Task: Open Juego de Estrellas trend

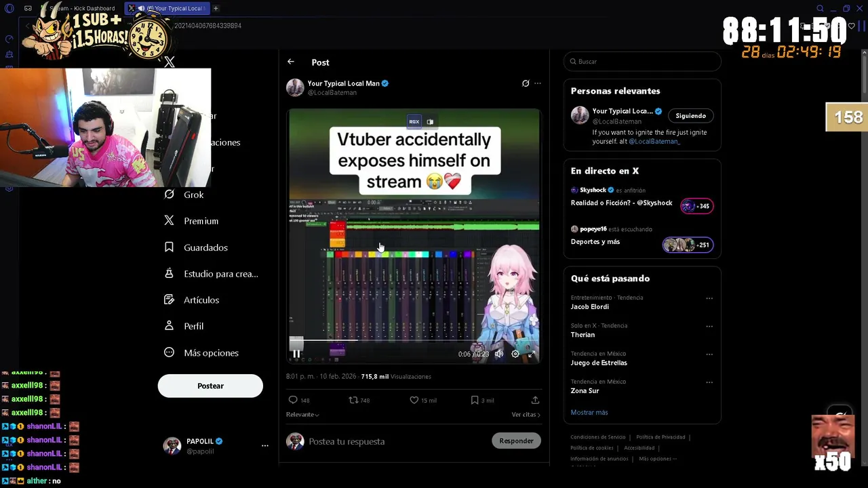Action: (599, 363)
